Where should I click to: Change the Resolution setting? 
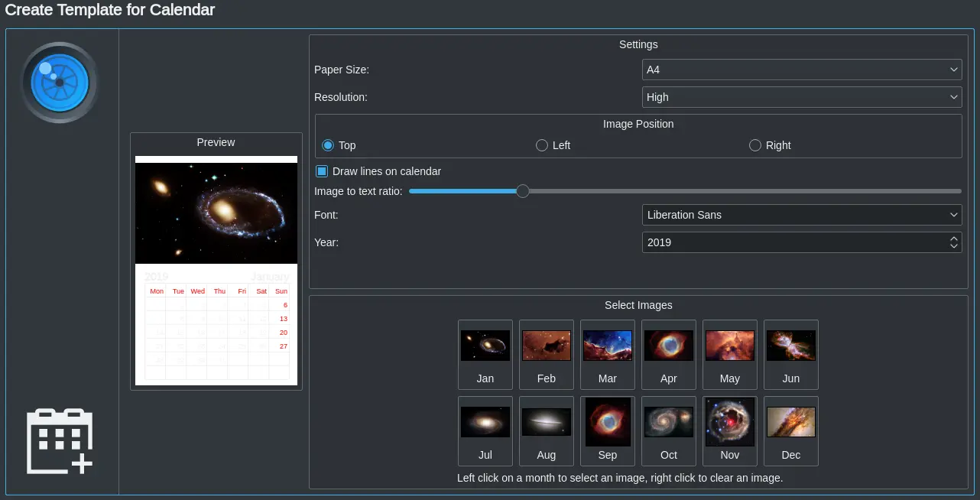[801, 97]
